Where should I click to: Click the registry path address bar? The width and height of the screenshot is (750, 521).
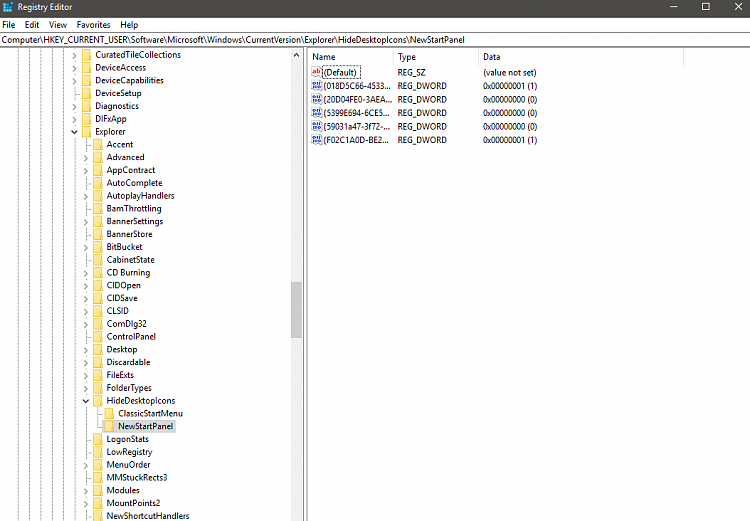coord(375,40)
